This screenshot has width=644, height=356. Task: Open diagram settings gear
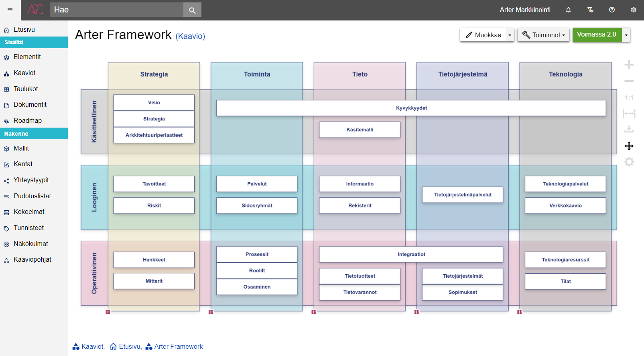(629, 162)
